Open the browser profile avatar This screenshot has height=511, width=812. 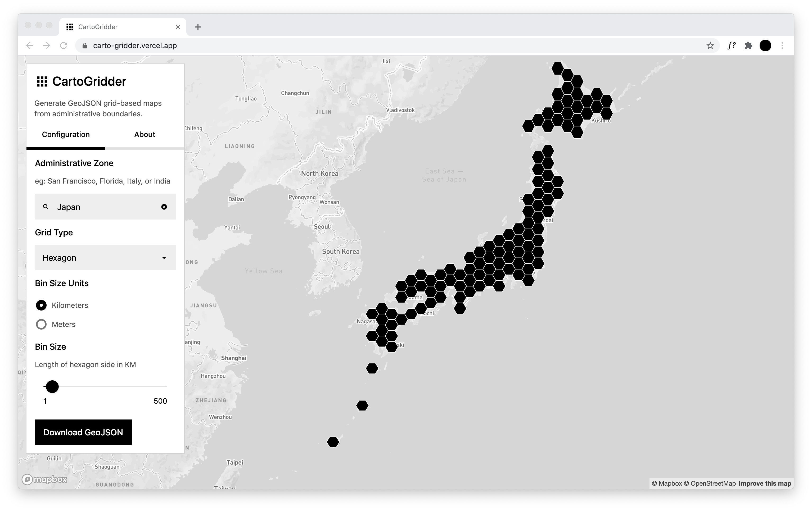click(x=765, y=45)
